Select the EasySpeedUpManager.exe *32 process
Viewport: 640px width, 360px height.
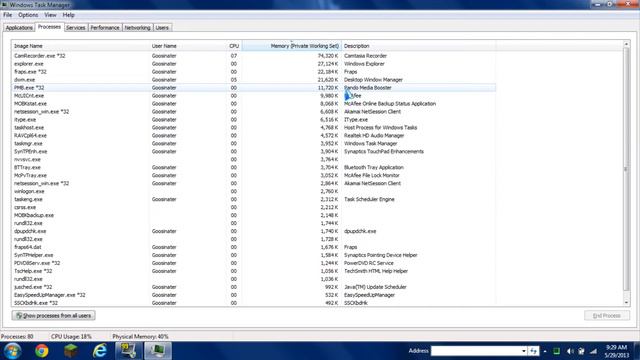[254, 295]
